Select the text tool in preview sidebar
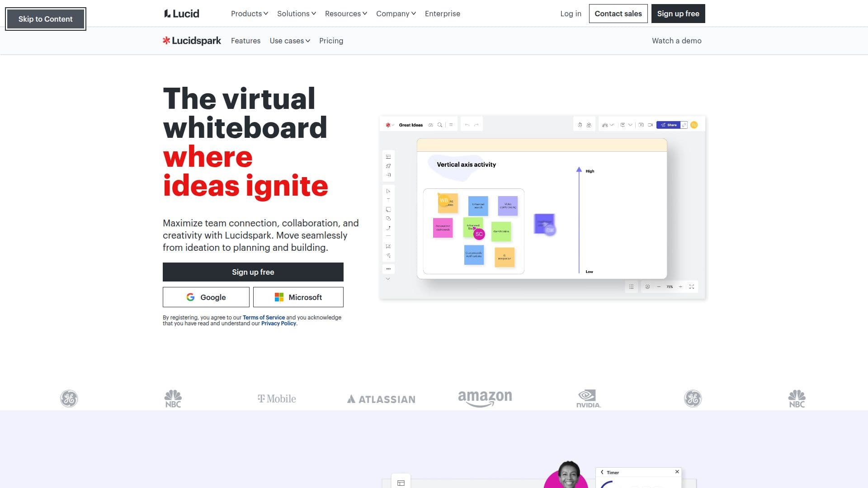 pos(388,200)
